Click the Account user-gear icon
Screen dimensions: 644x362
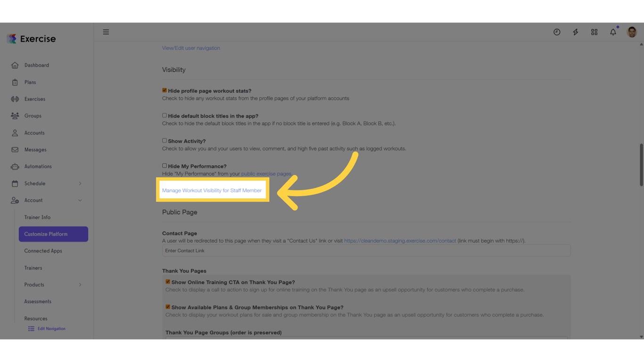[x=15, y=200]
